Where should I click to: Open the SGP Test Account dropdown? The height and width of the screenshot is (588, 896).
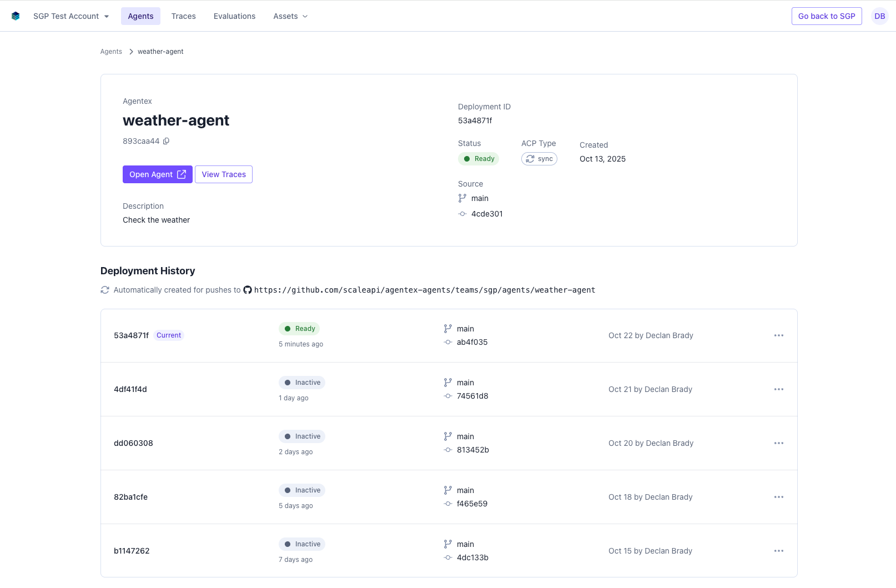[71, 16]
